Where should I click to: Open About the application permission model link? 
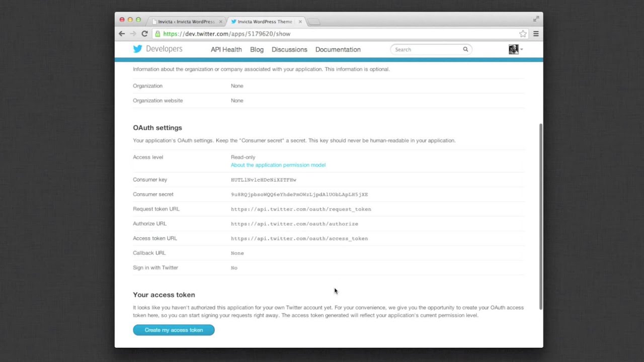[278, 165]
